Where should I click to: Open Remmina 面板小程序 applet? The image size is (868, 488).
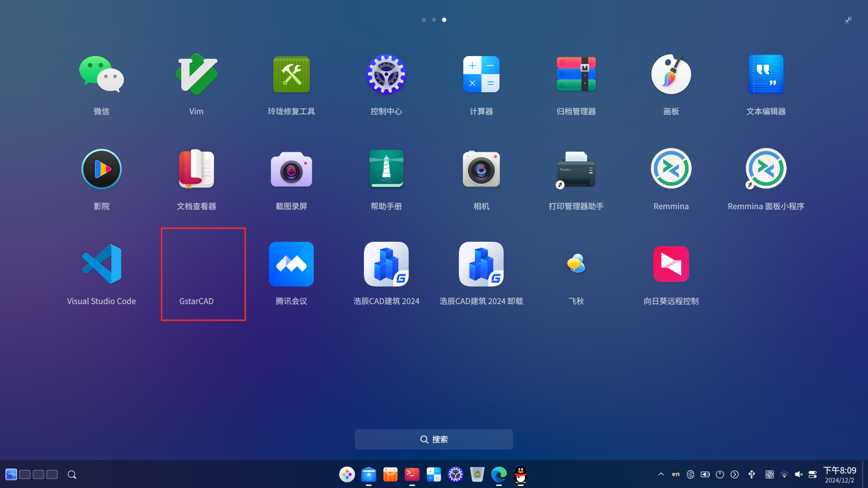click(x=766, y=169)
